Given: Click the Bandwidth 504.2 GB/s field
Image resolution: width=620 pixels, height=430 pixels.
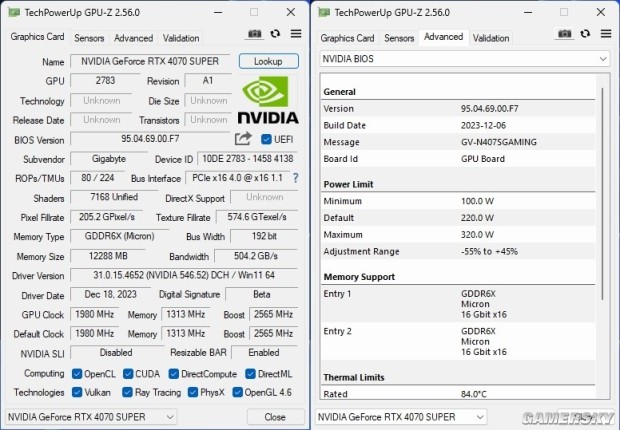Looking at the screenshot, I should pyautogui.click(x=256, y=256).
